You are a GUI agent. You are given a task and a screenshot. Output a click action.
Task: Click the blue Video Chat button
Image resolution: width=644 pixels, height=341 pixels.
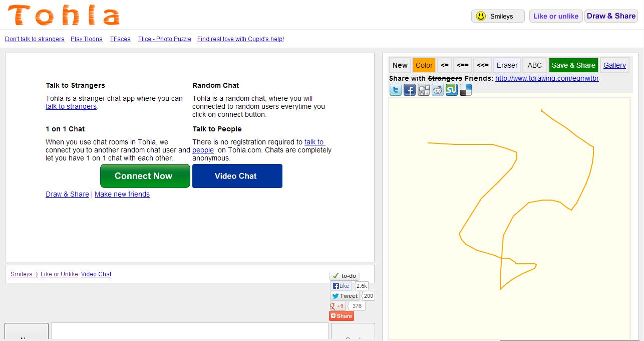pyautogui.click(x=237, y=176)
